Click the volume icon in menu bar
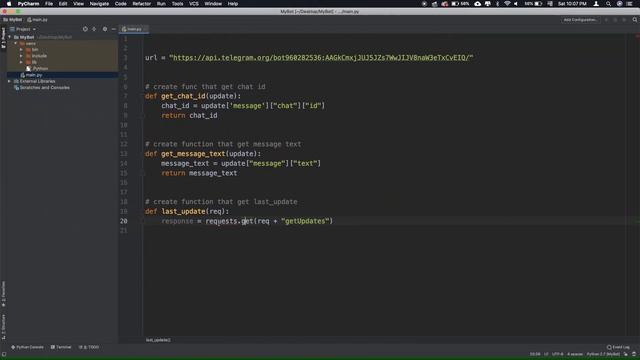 (x=516, y=4)
